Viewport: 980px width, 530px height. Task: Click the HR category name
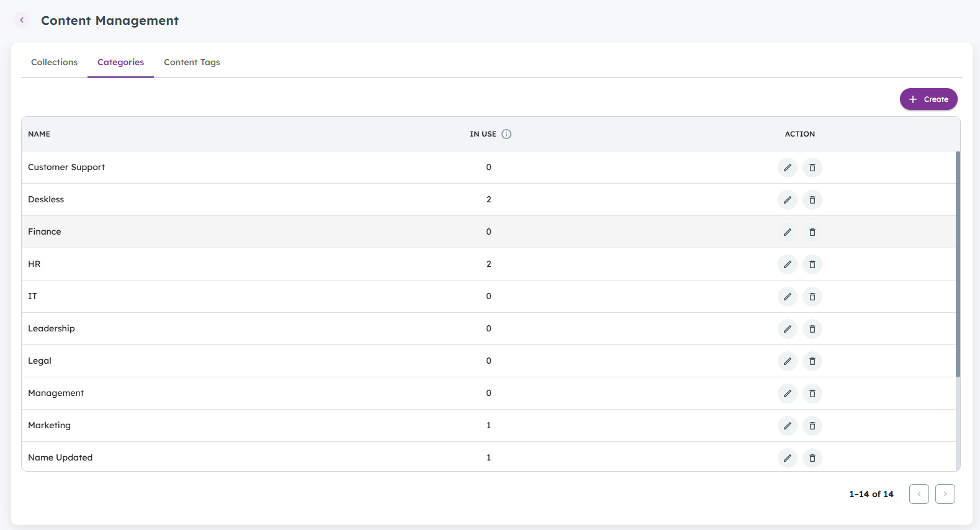(34, 264)
